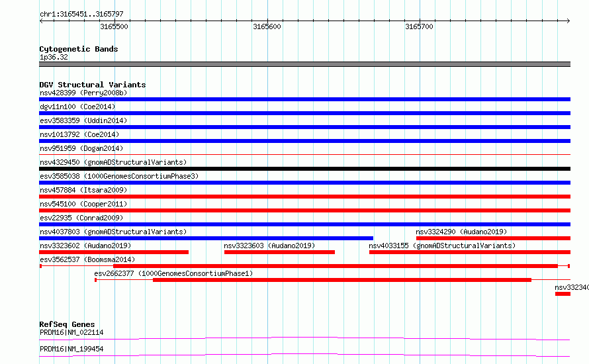The width and height of the screenshot is (589, 364).
Task: Open the nsv545100 (Cooper2011) label
Action: (83, 204)
